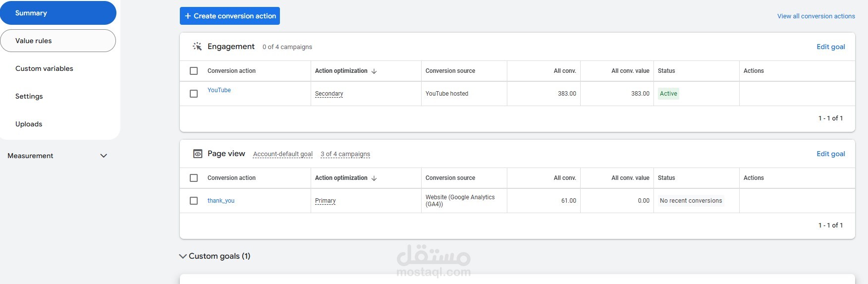868x284 pixels.
Task: Collapse the Custom goals (1) section
Action: 183,256
